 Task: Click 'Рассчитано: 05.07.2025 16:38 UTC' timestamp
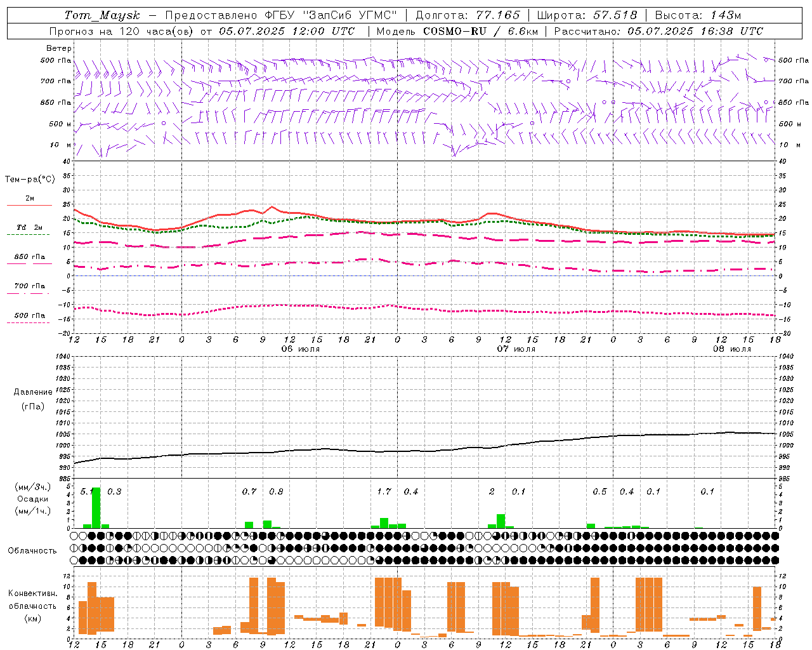point(658,31)
